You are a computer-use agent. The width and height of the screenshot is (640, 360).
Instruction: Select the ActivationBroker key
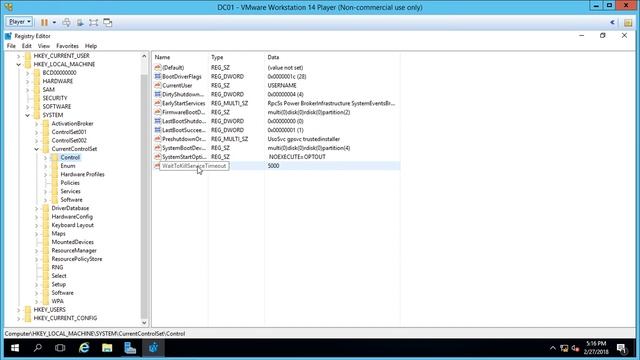coord(72,124)
